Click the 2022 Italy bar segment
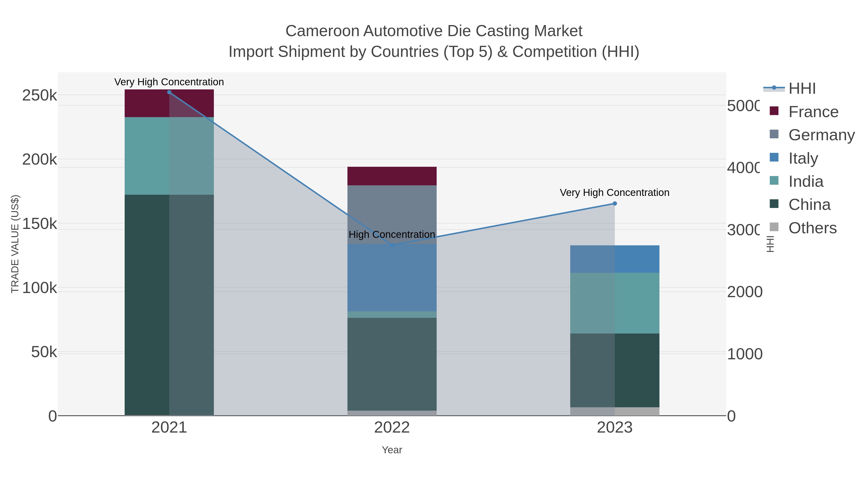Viewport: 868px width, 488px height. 392,278
